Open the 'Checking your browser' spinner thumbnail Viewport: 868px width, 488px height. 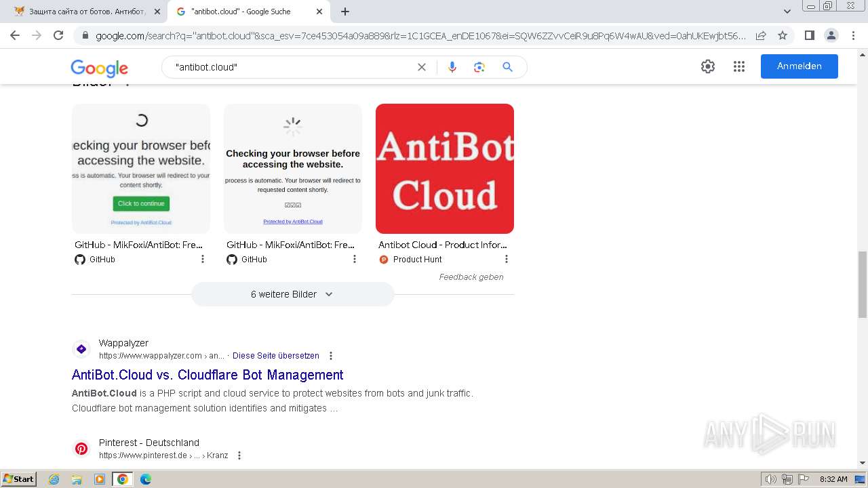tap(293, 168)
